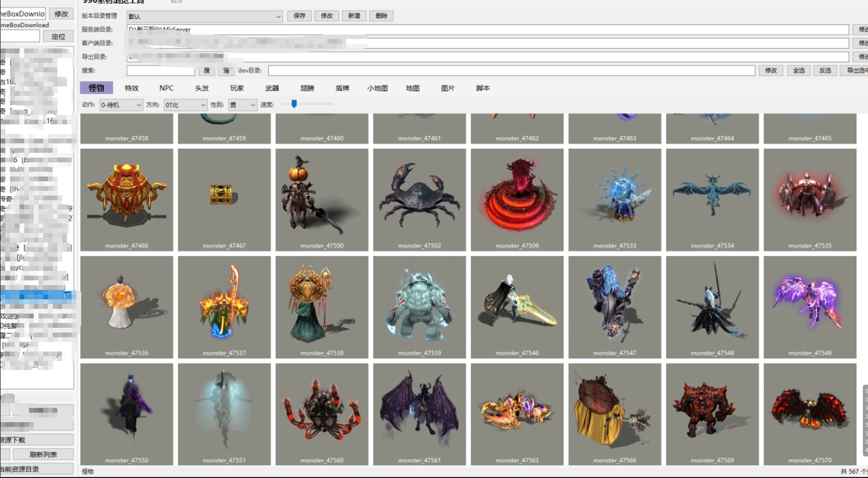Screen dimensions: 868x478
Task: Select the monster_47561 bat-winged demon thumbnail
Action: [420, 414]
